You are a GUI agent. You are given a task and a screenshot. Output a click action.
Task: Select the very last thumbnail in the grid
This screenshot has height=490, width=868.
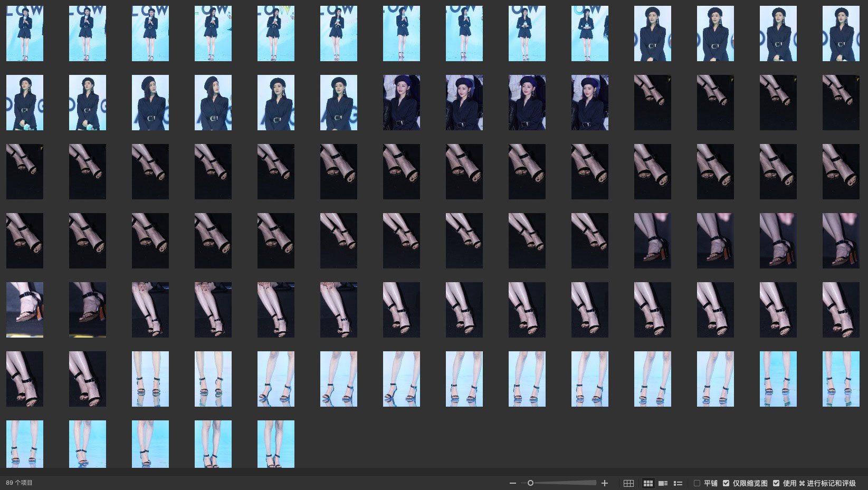(x=276, y=444)
